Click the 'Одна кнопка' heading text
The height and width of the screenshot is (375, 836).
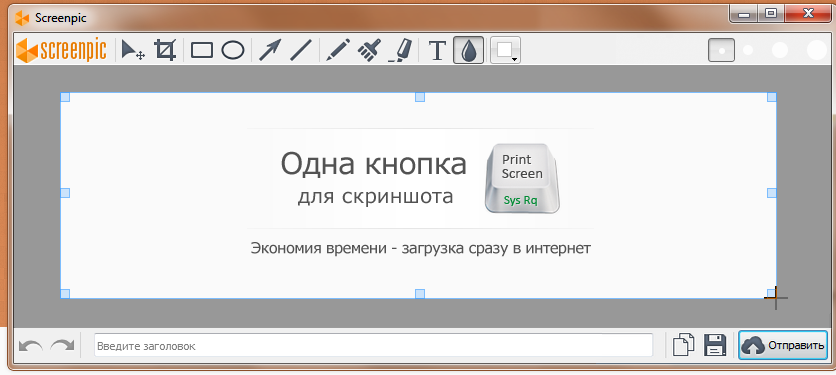point(373,164)
